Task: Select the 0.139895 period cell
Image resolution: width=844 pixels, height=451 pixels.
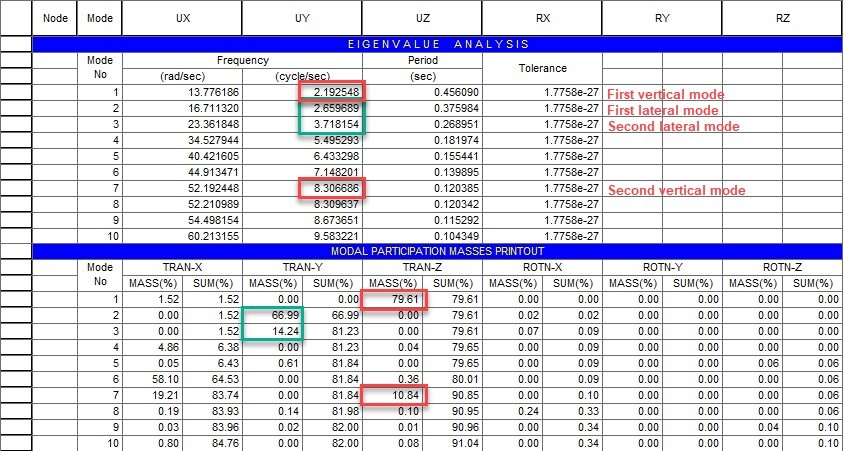Action: click(423, 173)
